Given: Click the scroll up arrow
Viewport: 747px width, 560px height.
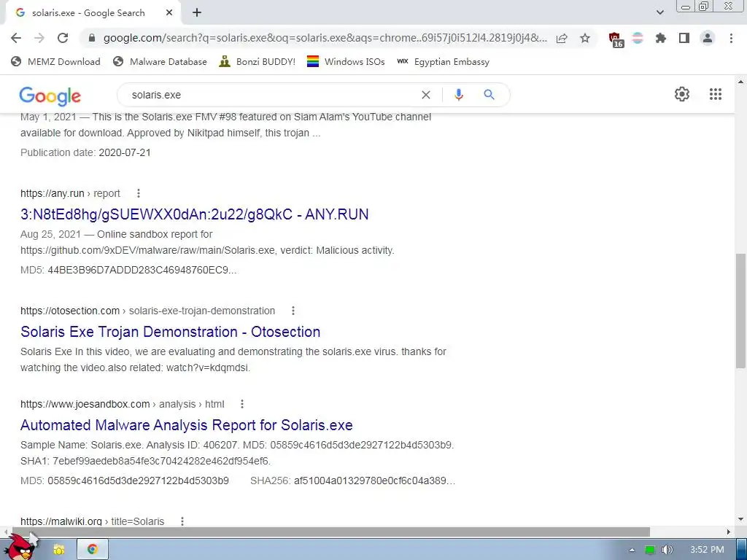Looking at the screenshot, I should (741, 82).
